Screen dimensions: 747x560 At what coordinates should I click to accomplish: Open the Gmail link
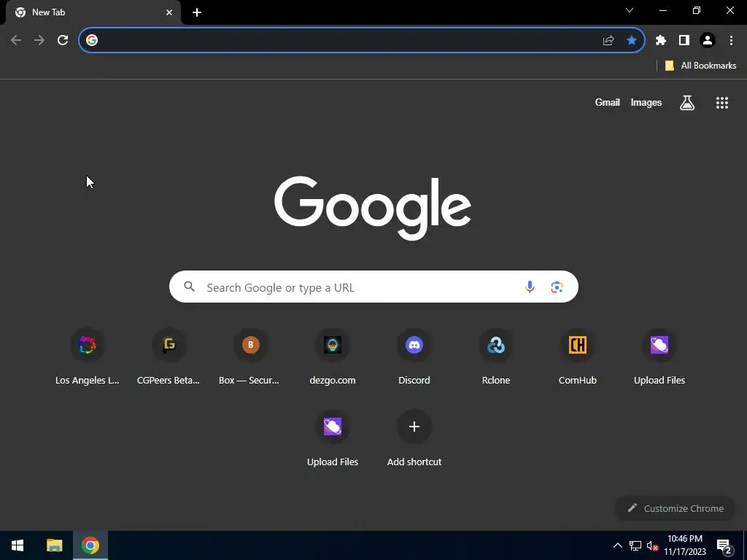(608, 102)
